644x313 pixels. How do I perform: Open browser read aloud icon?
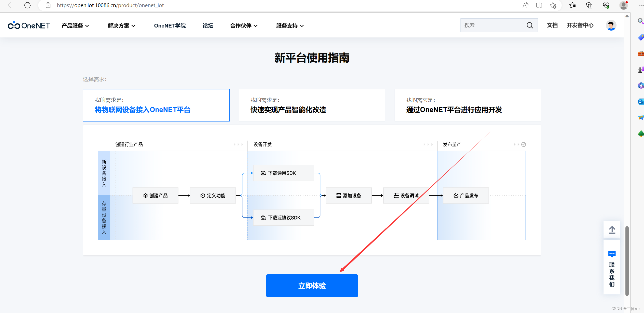pyautogui.click(x=525, y=5)
